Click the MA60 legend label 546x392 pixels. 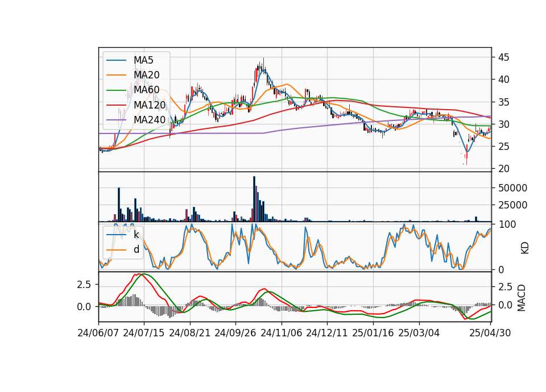tap(146, 90)
